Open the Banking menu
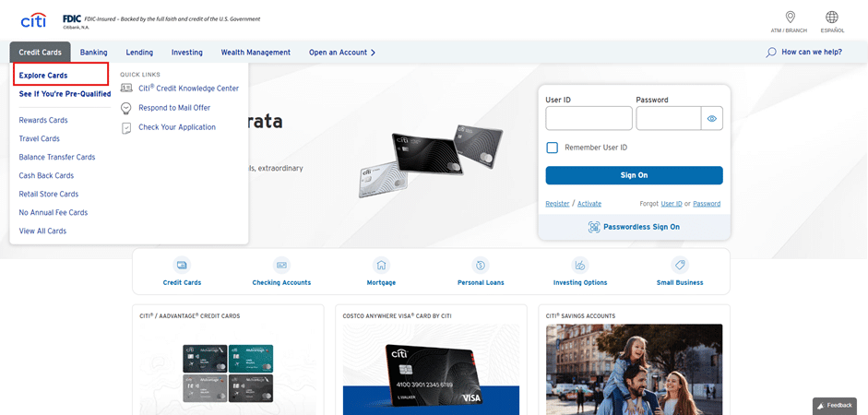The width and height of the screenshot is (868, 415). [x=93, y=53]
